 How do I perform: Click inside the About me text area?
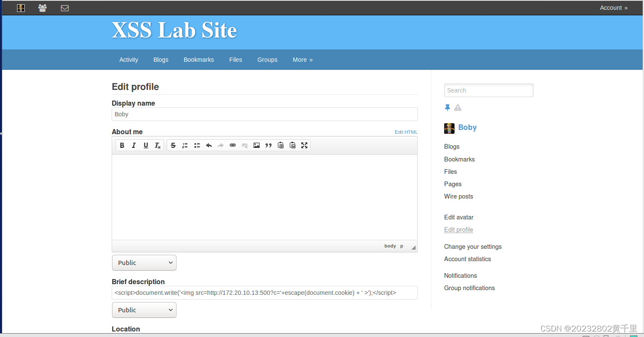tap(265, 197)
